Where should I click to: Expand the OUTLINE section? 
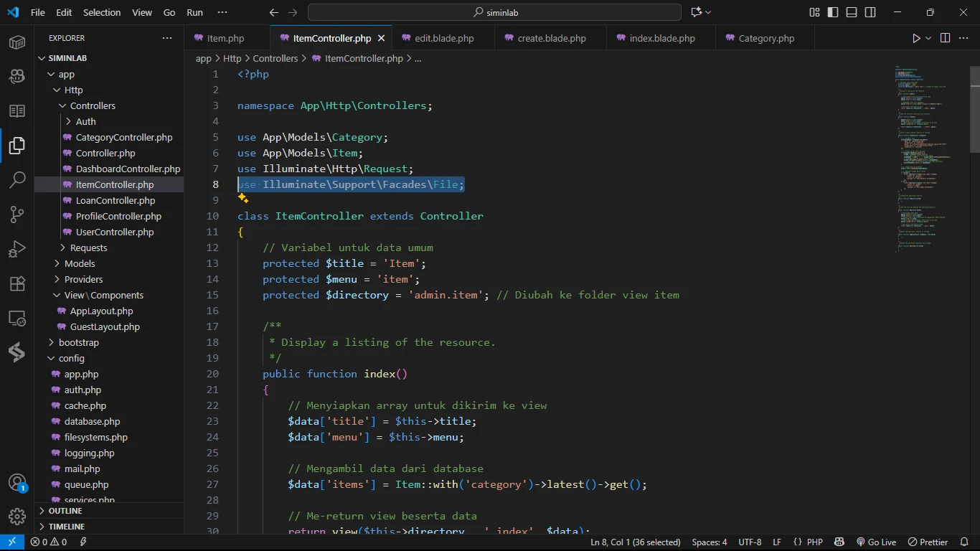click(65, 511)
